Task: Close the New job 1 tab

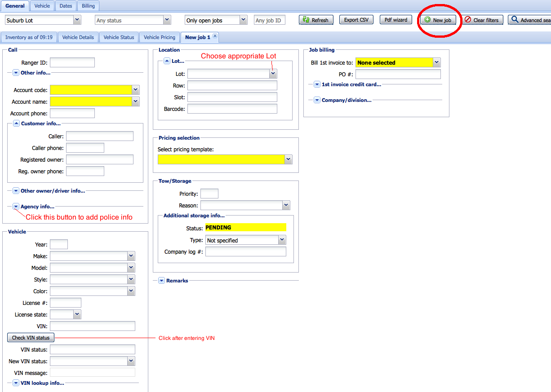Action: point(215,36)
